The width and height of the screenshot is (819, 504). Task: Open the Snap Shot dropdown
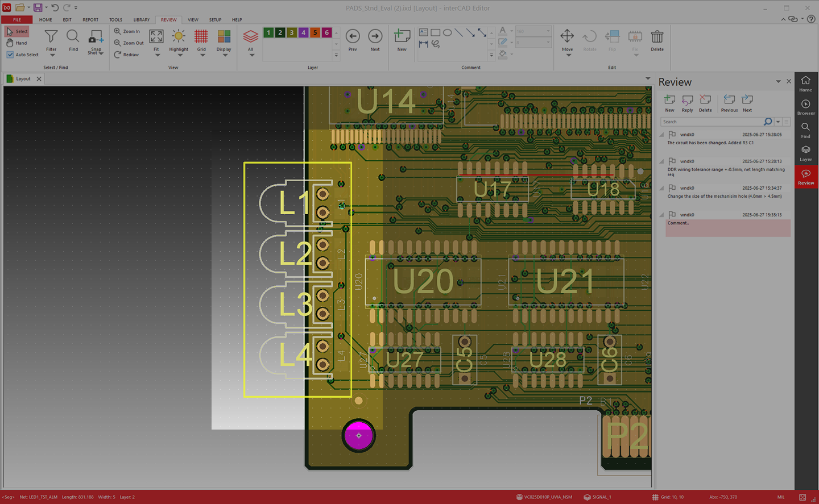101,53
